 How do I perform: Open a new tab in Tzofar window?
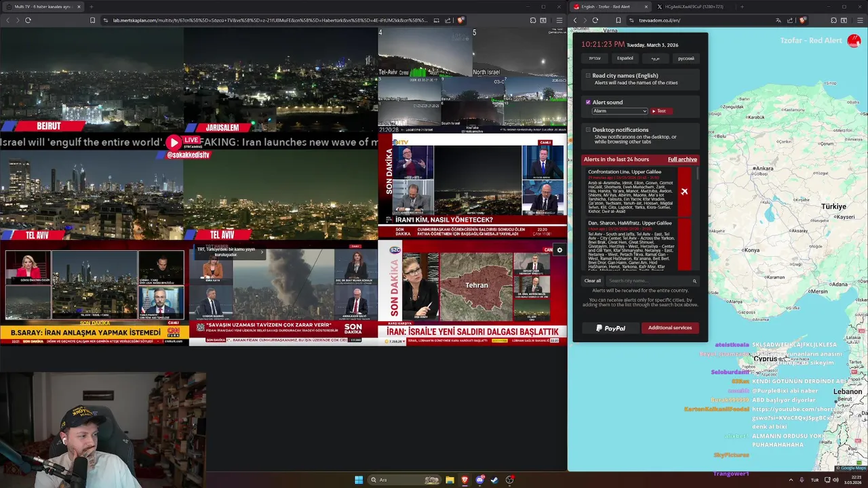[x=742, y=7]
